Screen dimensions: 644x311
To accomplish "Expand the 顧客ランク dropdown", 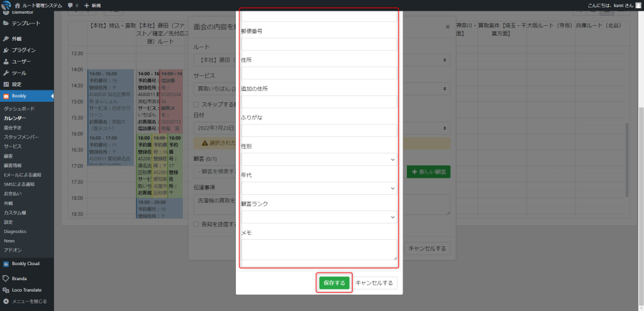I will pos(319,217).
